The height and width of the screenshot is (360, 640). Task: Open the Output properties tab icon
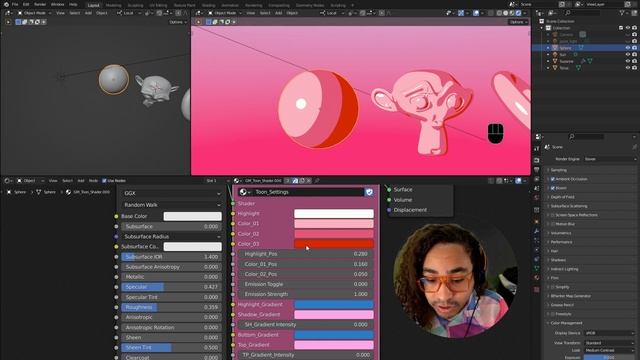click(537, 169)
